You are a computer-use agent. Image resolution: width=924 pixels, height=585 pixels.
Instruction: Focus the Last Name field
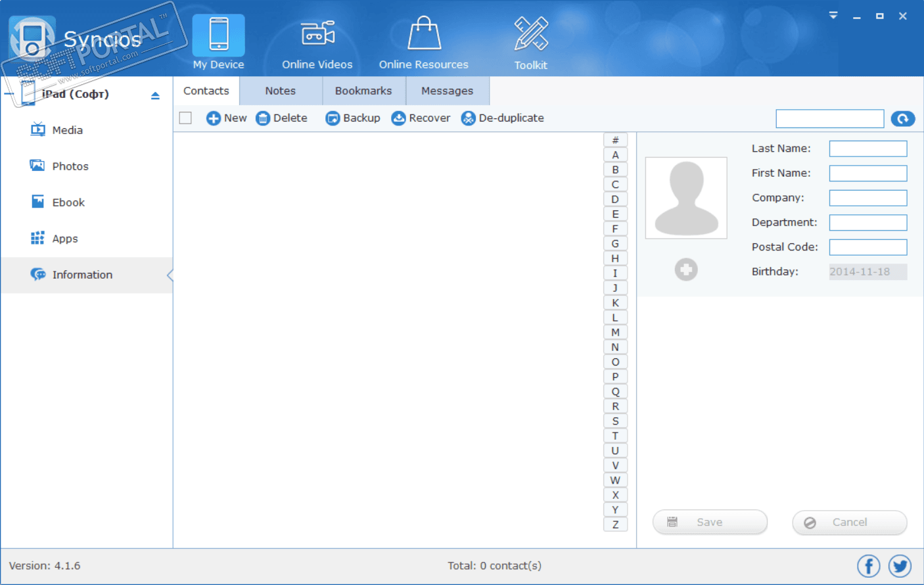868,149
